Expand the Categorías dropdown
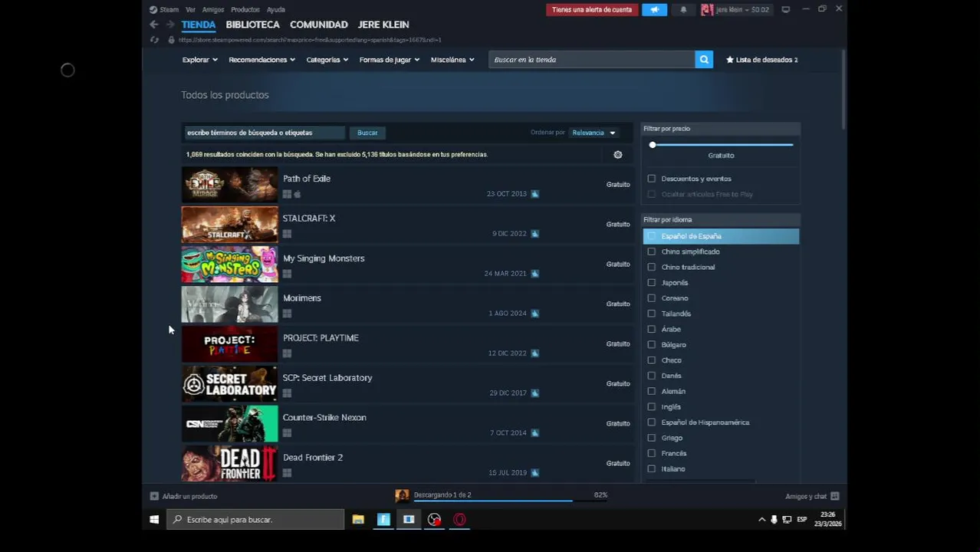Image resolution: width=980 pixels, height=552 pixels. pyautogui.click(x=327, y=60)
